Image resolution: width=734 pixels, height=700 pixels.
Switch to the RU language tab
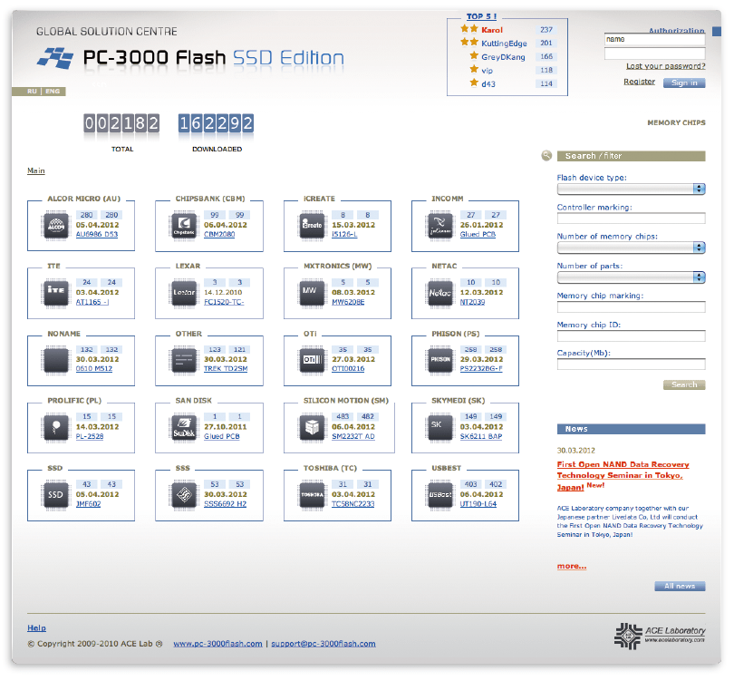click(30, 91)
